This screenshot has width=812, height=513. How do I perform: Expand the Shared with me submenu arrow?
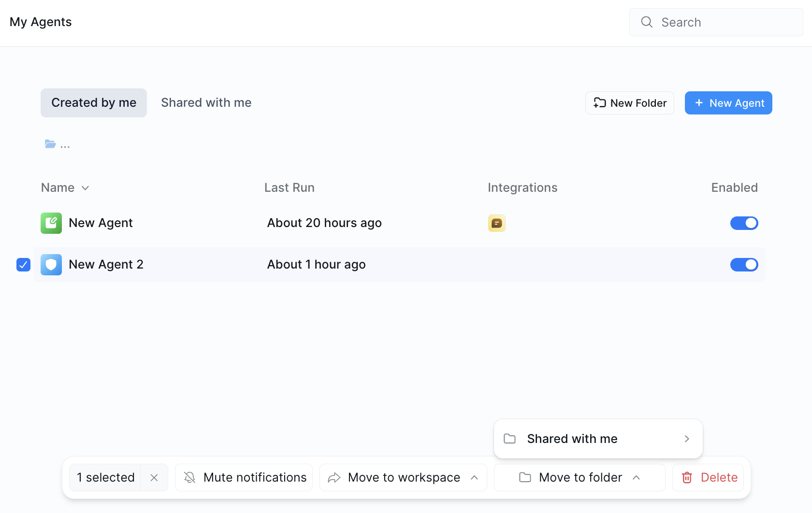click(x=686, y=439)
